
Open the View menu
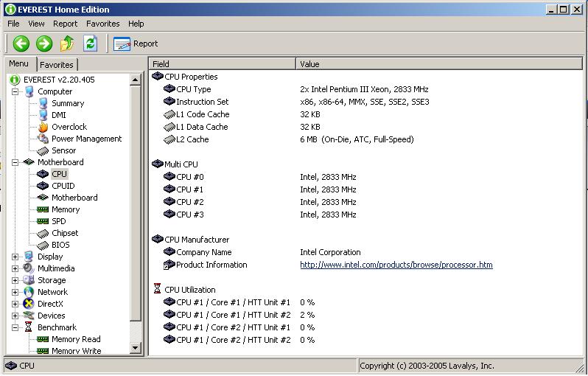[36, 24]
